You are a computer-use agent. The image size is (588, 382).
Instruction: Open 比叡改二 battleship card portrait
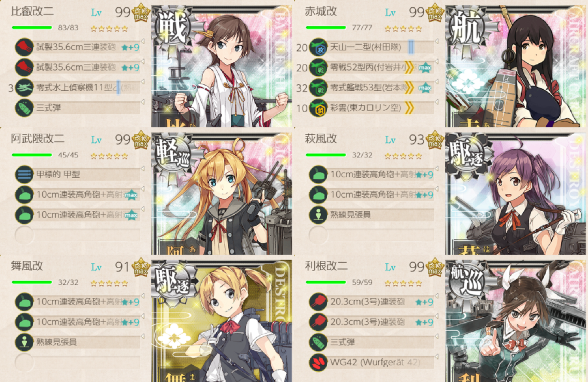[222, 66]
